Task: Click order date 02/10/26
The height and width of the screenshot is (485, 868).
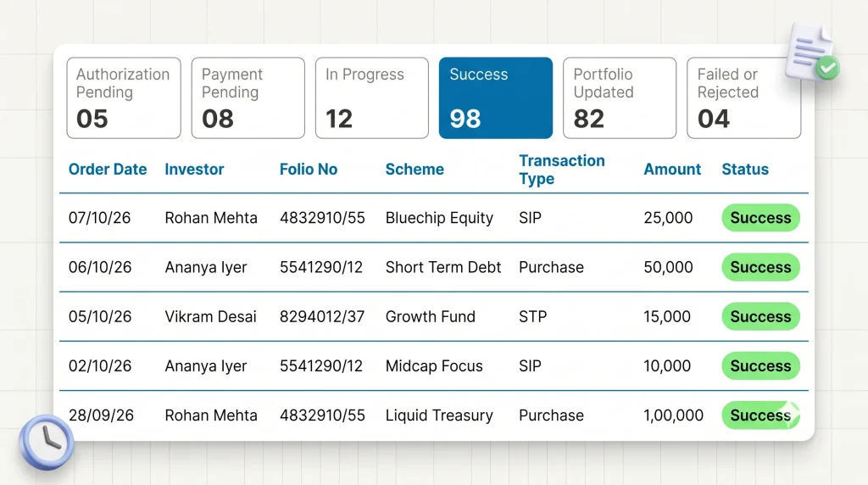Action: pyautogui.click(x=100, y=365)
